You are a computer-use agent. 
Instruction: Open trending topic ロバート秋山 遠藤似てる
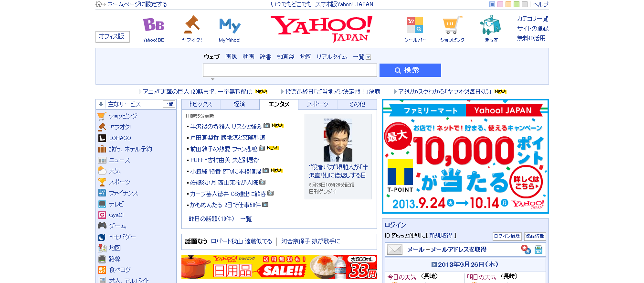click(x=242, y=241)
